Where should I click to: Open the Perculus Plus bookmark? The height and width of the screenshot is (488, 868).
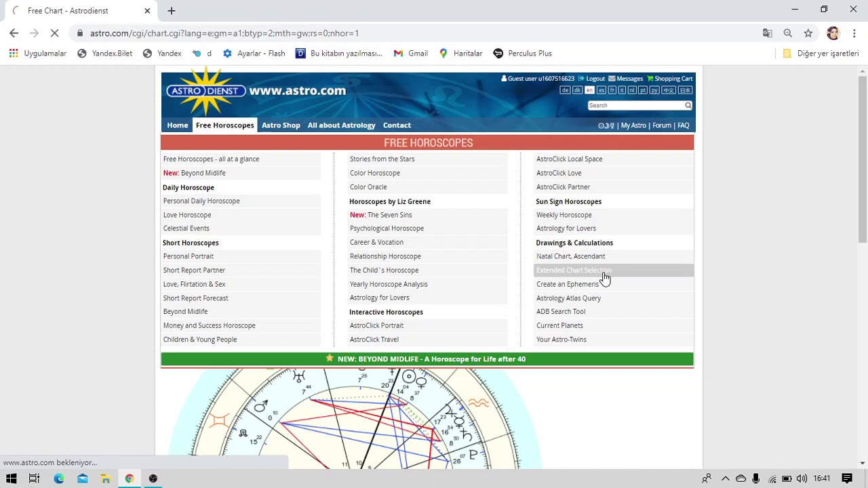(522, 54)
